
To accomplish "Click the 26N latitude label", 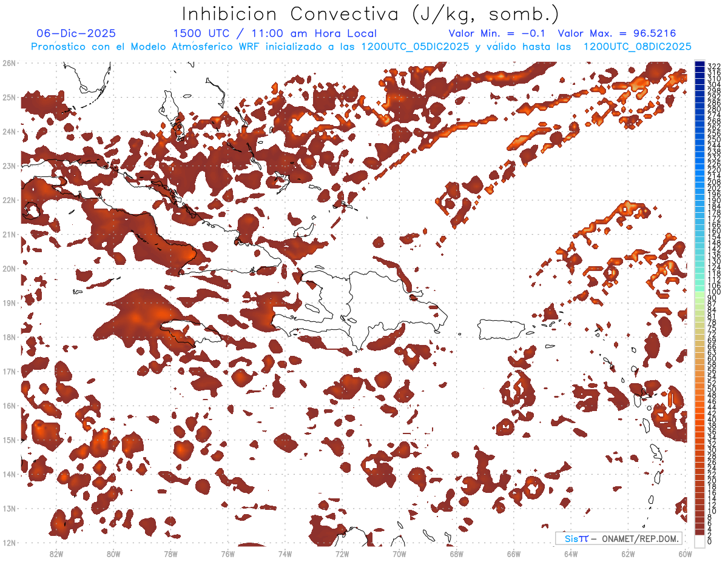I will pyautogui.click(x=8, y=63).
